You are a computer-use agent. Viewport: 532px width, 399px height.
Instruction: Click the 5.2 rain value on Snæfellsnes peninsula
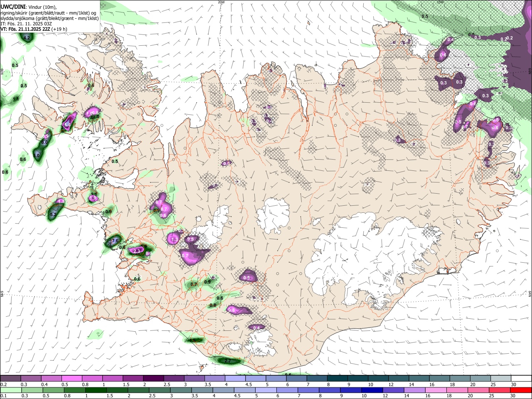[53, 214]
